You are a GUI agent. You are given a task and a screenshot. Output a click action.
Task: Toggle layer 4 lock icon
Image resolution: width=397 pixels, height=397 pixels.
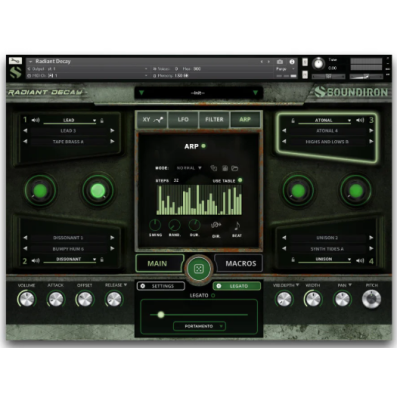(x=293, y=260)
